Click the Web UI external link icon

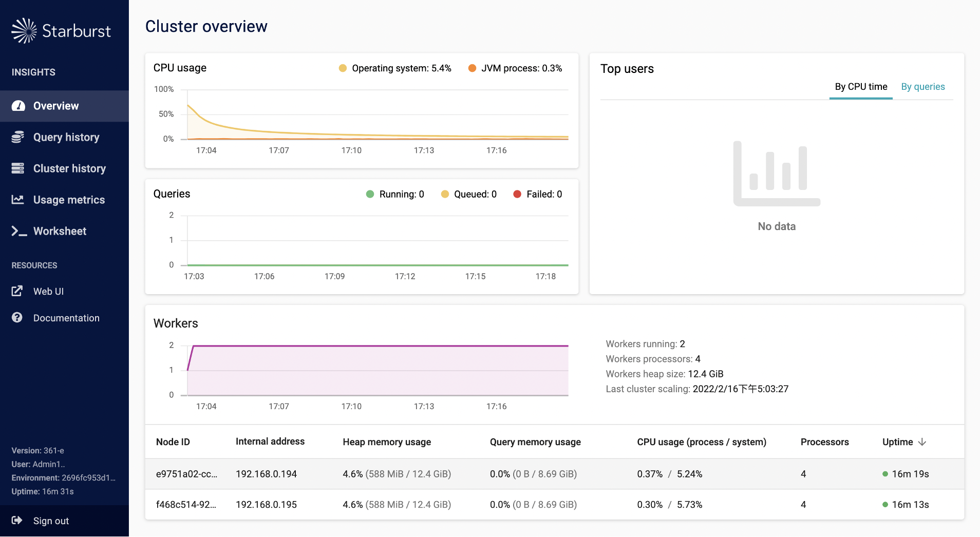(17, 291)
